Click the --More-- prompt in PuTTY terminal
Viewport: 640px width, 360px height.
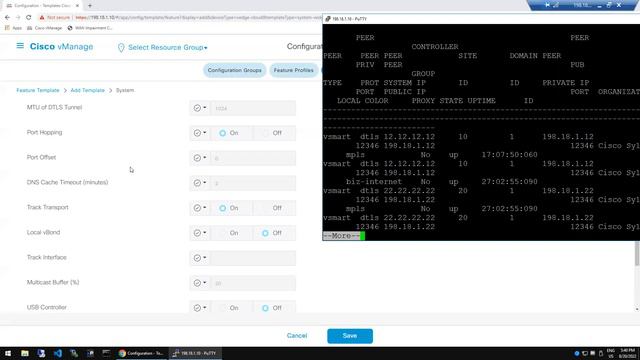(342, 236)
